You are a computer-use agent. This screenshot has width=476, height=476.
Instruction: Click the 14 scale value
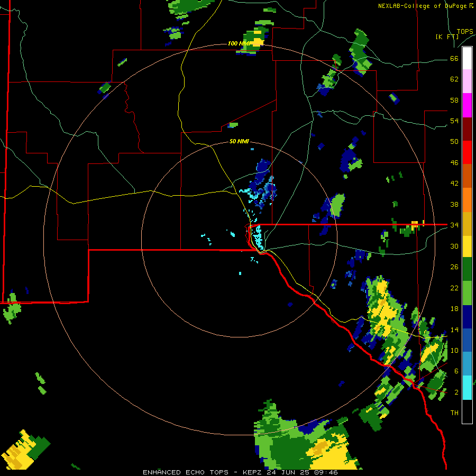click(x=454, y=329)
